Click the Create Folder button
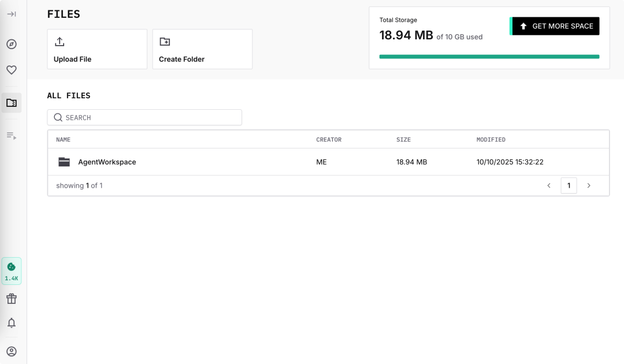 click(x=202, y=49)
